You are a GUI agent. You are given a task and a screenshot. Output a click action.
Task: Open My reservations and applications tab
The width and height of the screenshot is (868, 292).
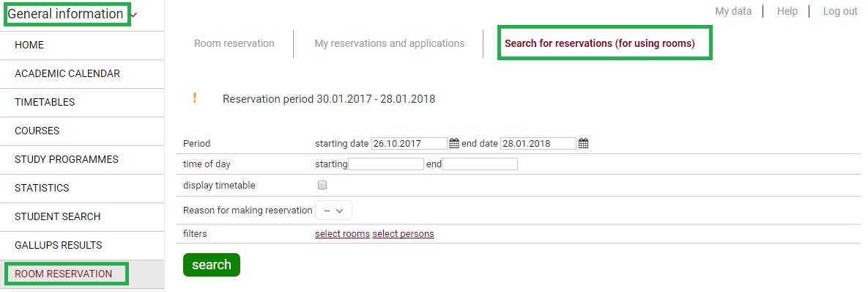click(x=390, y=43)
